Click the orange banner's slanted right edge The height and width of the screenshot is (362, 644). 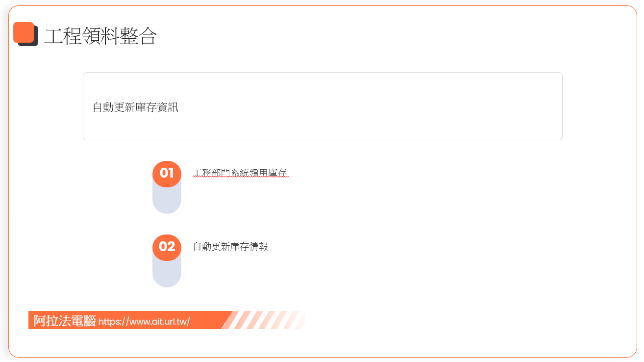(x=227, y=320)
